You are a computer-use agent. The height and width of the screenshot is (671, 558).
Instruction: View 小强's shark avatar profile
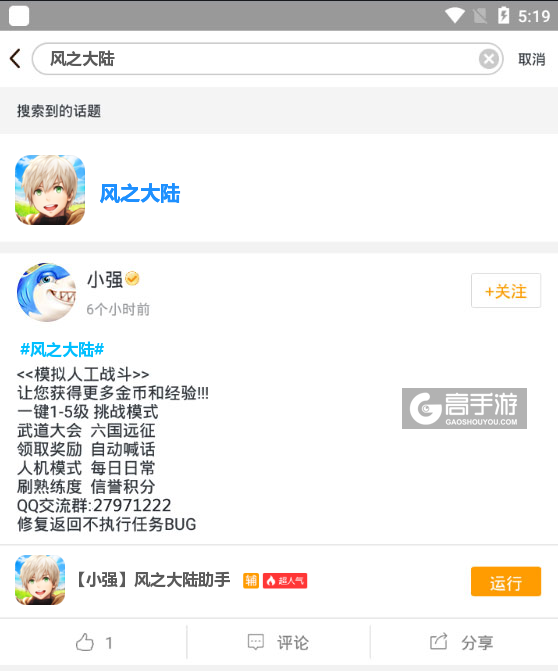pyautogui.click(x=46, y=292)
